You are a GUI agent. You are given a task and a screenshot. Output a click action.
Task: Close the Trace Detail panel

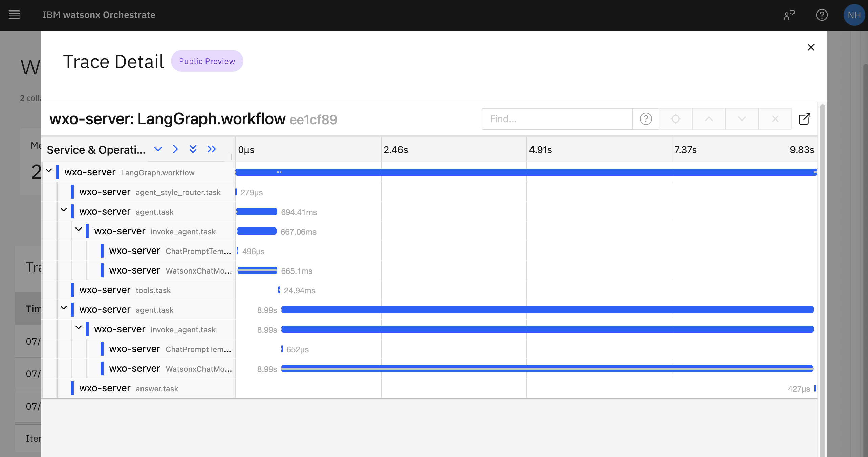[x=811, y=47]
